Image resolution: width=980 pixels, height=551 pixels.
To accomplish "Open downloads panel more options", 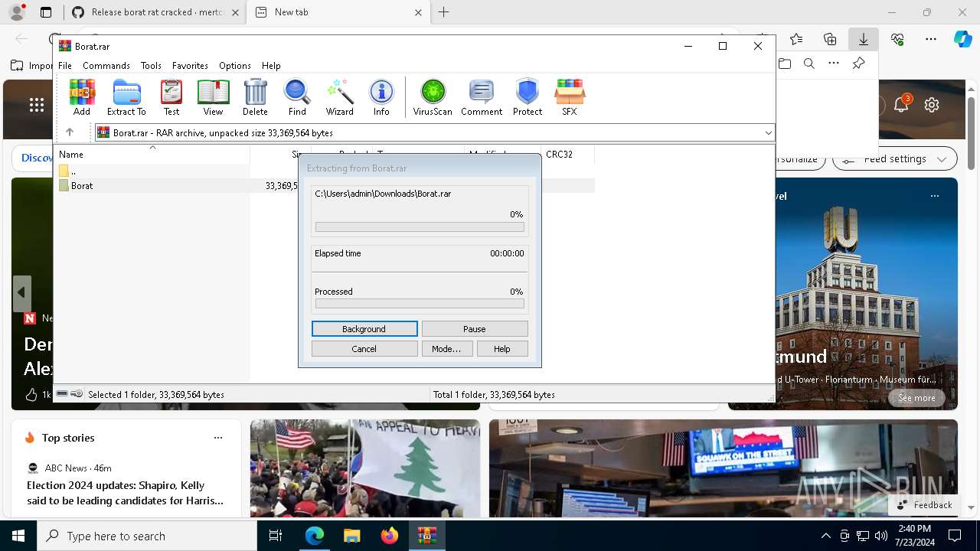I will point(834,64).
